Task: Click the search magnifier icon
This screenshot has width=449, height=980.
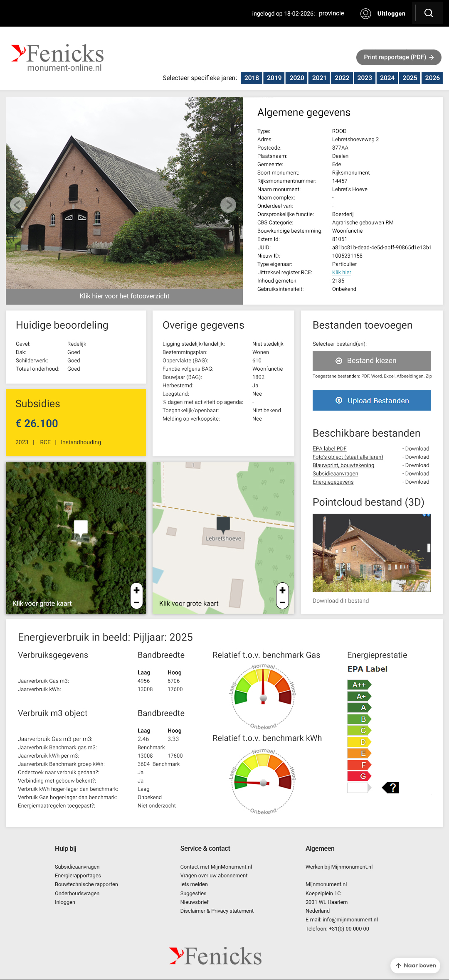Action: pos(429,13)
